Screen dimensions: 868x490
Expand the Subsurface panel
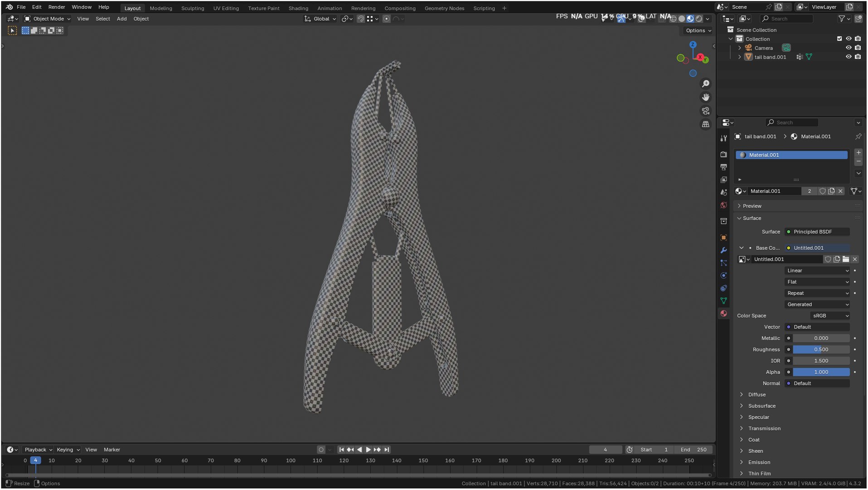[761, 406]
